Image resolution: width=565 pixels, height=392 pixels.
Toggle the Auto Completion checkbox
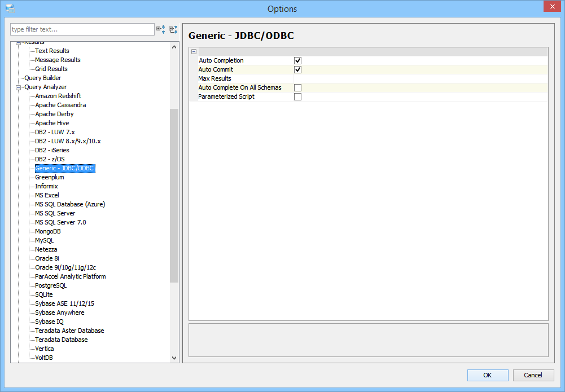tap(297, 60)
